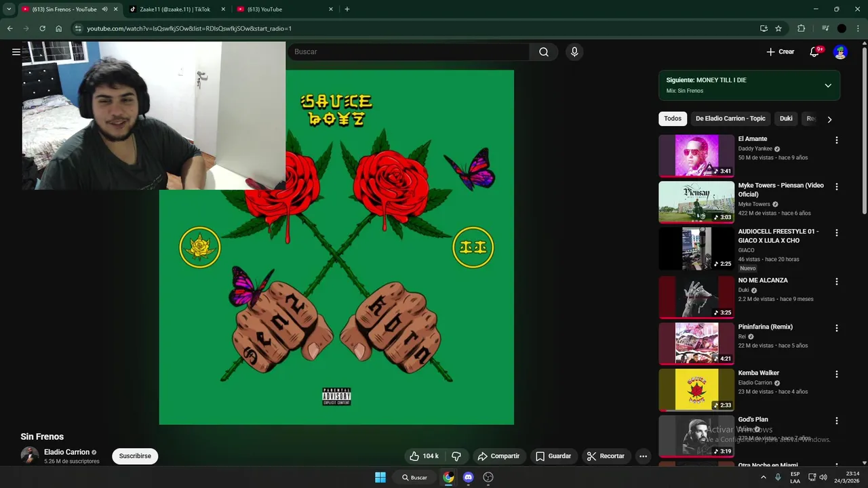Select the Todos filter chip
This screenshot has height=488, width=868.
click(673, 119)
